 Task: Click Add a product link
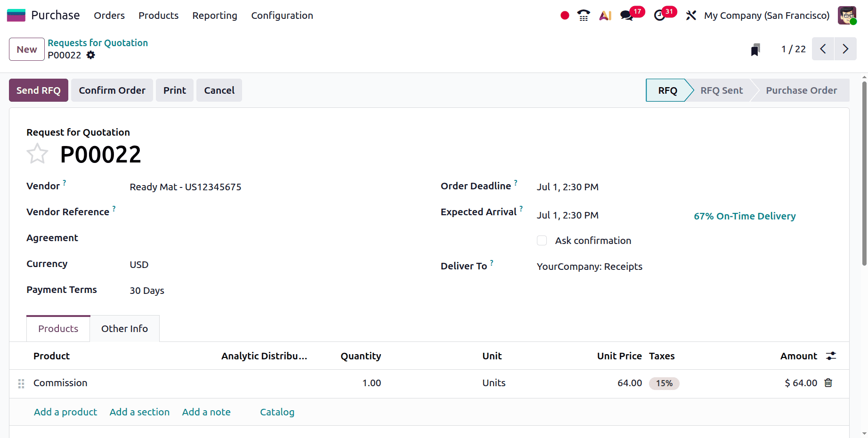65,412
